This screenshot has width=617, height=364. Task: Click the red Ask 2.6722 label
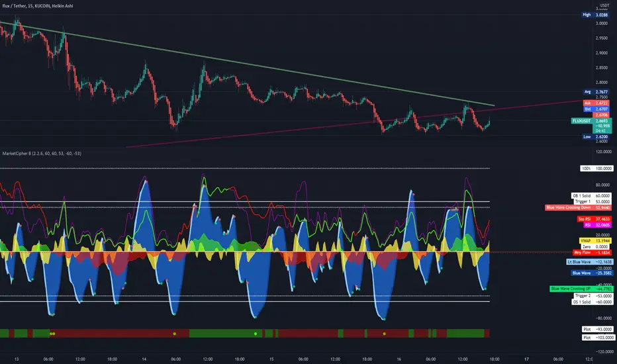point(596,103)
